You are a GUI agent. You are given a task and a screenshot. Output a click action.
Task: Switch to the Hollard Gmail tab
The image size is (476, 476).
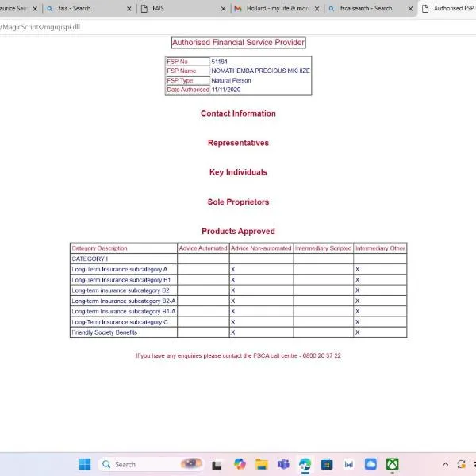coord(274,9)
